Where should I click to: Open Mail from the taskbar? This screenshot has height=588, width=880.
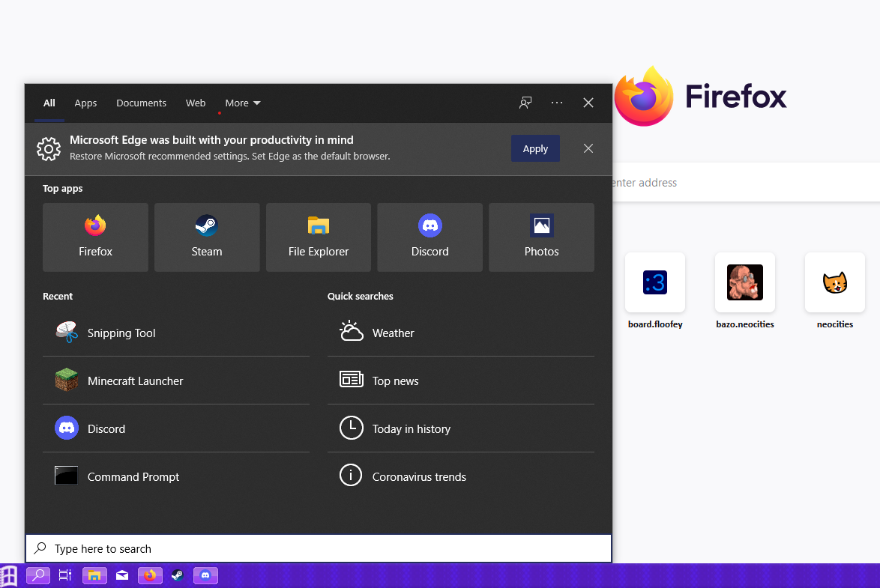click(121, 576)
